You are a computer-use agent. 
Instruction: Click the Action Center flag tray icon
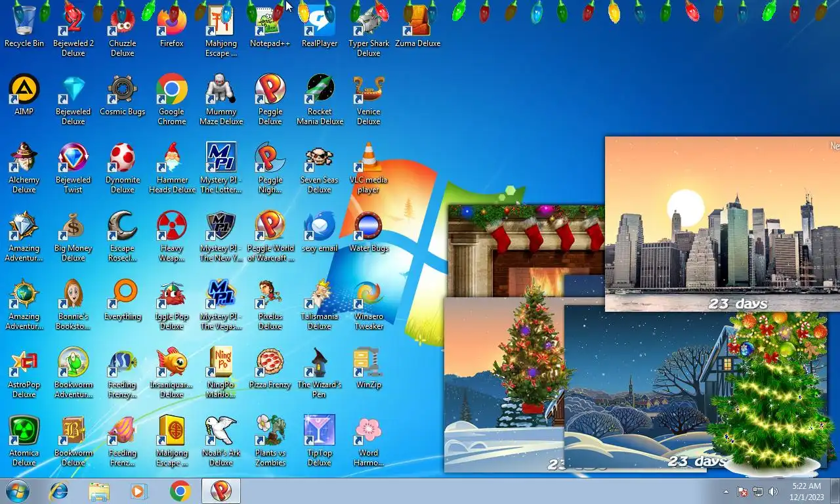[x=742, y=492]
